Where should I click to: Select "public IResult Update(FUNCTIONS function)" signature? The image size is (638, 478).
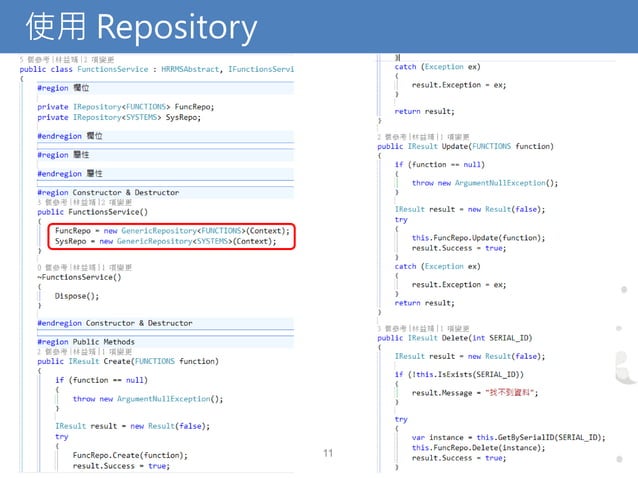[465, 146]
